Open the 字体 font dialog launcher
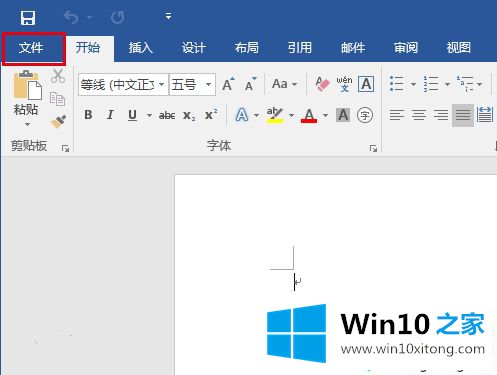 (x=373, y=148)
